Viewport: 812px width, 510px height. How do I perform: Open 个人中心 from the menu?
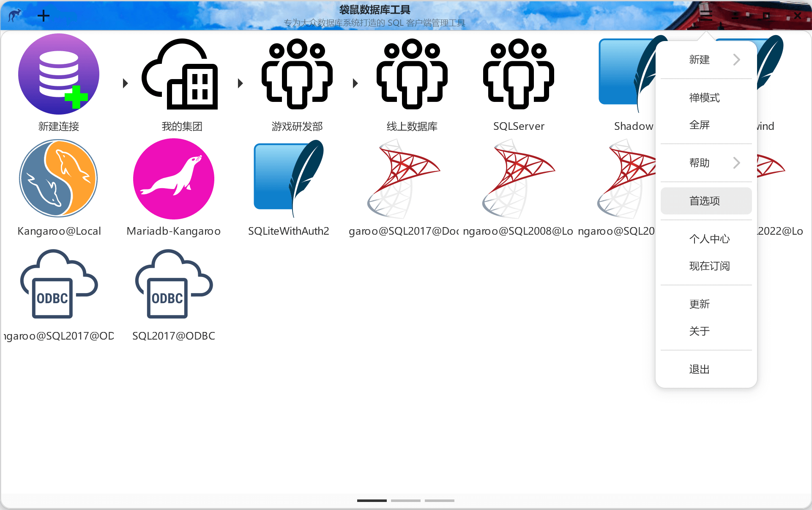[706, 239]
